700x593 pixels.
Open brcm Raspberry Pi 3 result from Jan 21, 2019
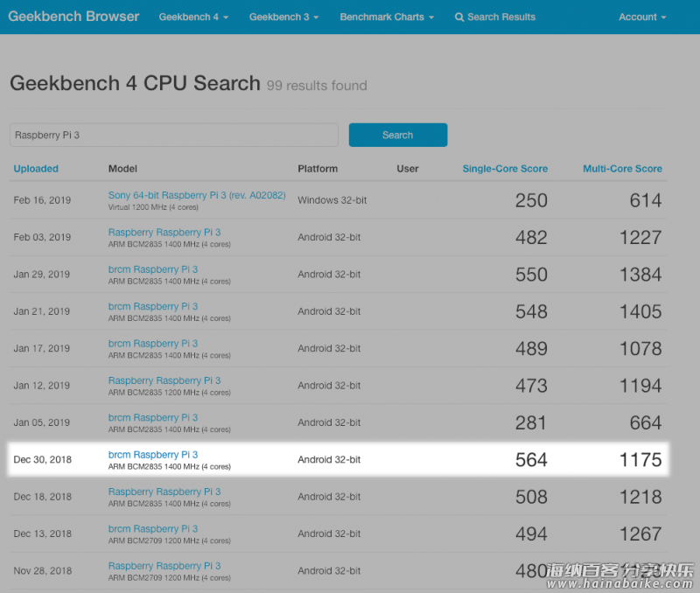pyautogui.click(x=153, y=306)
